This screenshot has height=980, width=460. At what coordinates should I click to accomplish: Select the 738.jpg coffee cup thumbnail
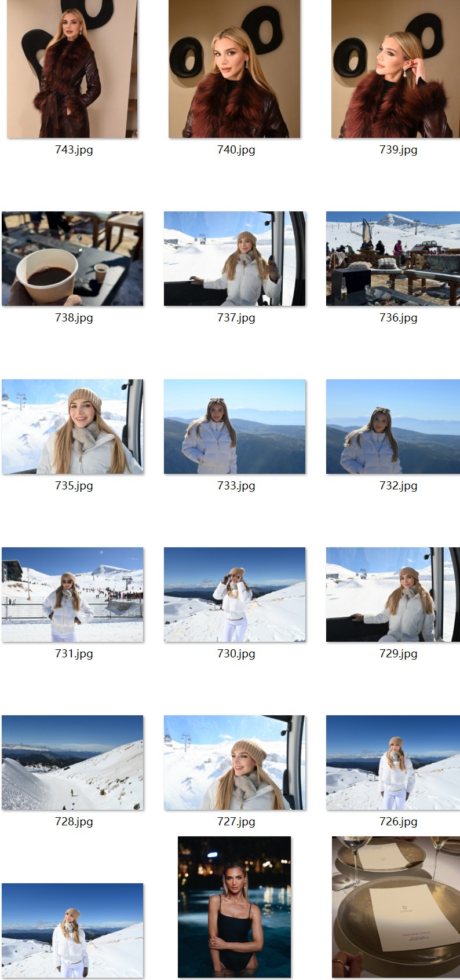click(72, 258)
